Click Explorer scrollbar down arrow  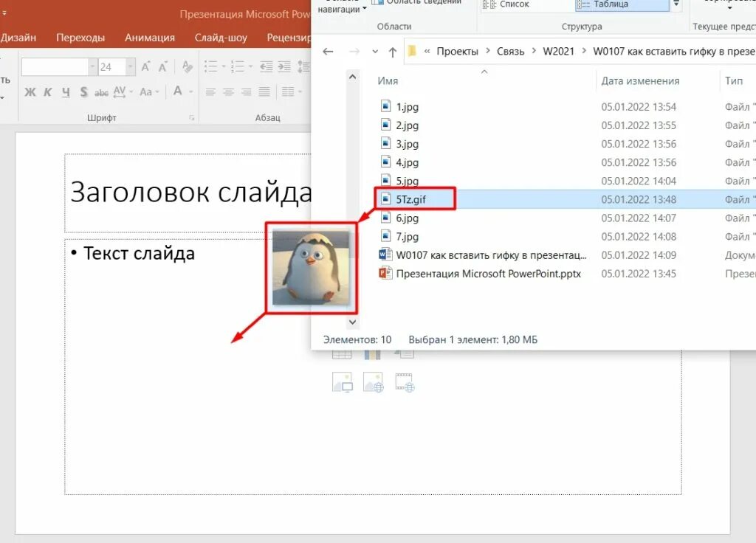coord(352,322)
